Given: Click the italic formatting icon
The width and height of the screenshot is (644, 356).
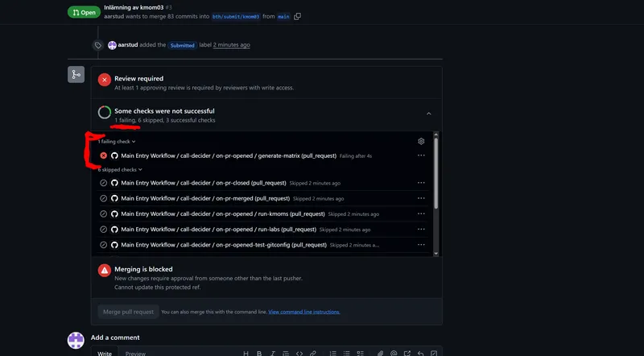Looking at the screenshot, I should click(272, 353).
